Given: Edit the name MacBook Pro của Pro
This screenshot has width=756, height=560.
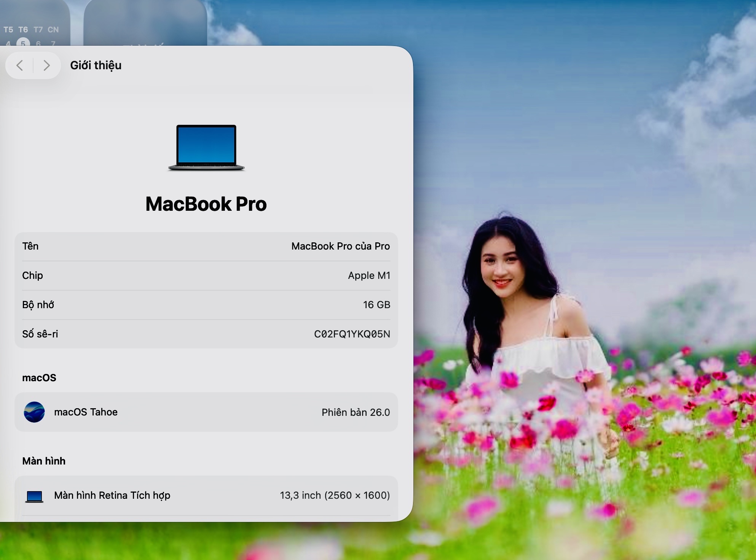Looking at the screenshot, I should 340,246.
